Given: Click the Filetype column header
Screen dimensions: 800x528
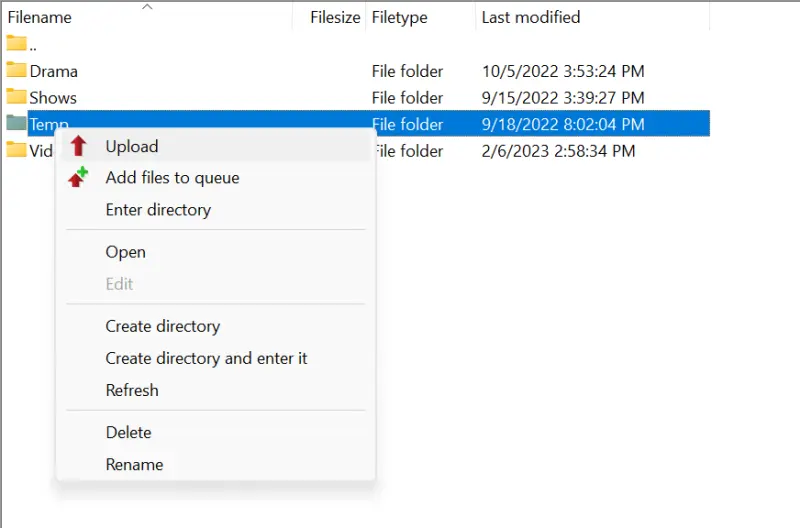Looking at the screenshot, I should click(x=400, y=17).
